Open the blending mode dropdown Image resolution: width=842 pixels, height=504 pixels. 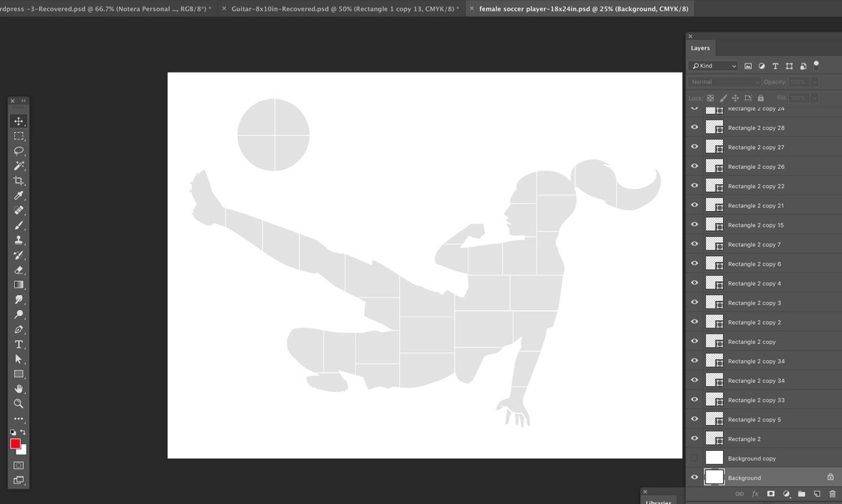pyautogui.click(x=724, y=81)
